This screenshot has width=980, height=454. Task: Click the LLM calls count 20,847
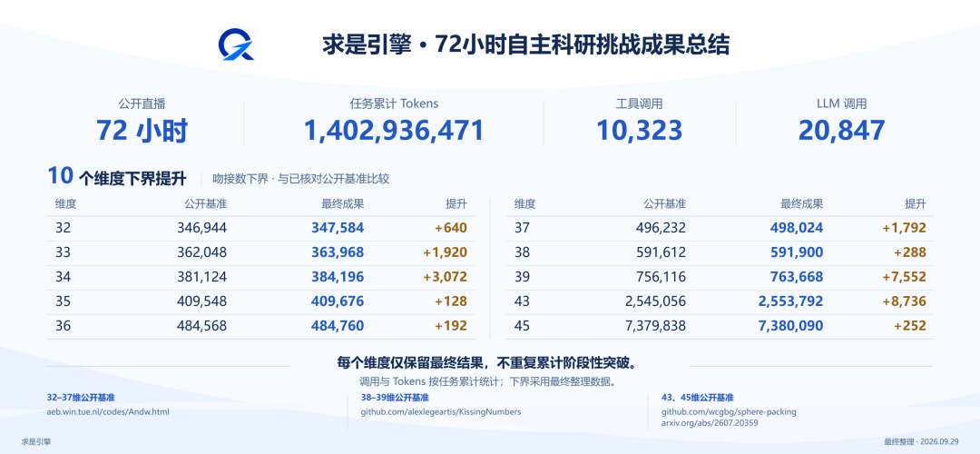tap(841, 130)
